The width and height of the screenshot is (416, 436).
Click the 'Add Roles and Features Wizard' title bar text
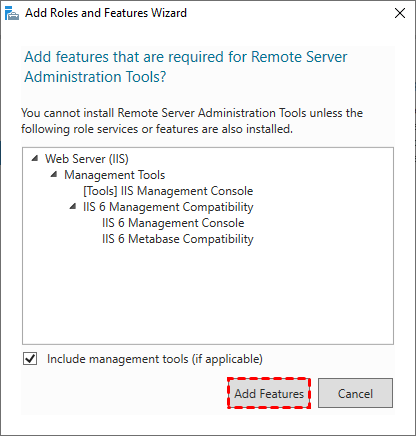click(106, 13)
